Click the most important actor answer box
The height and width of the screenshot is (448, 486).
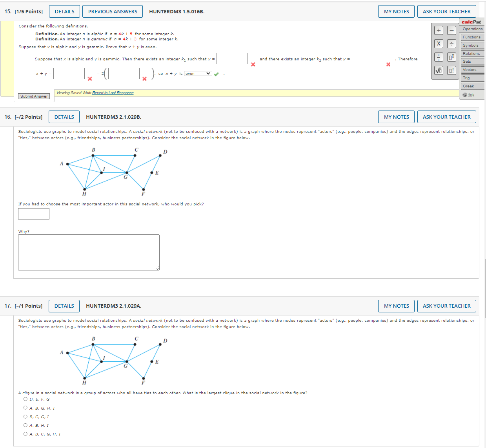pyautogui.click(x=34, y=214)
